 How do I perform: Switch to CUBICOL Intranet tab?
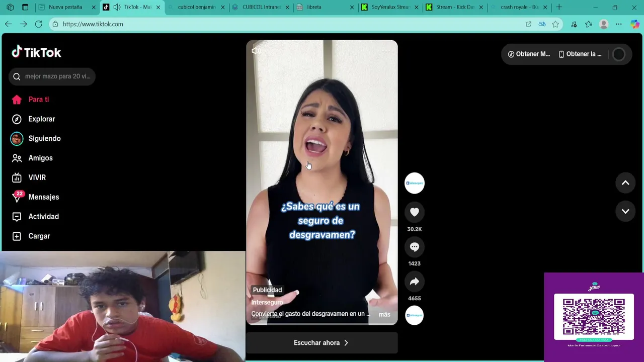pos(261,7)
